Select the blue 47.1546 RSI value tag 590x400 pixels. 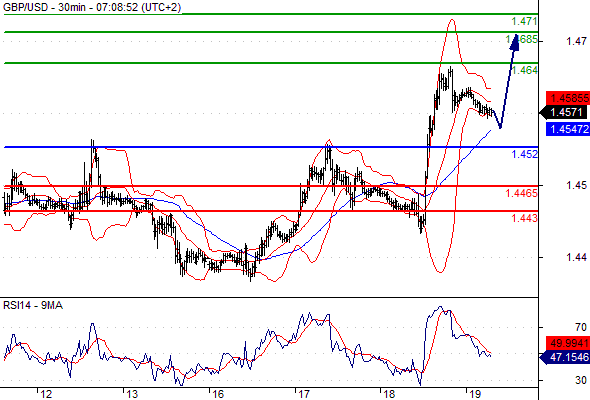coord(564,357)
